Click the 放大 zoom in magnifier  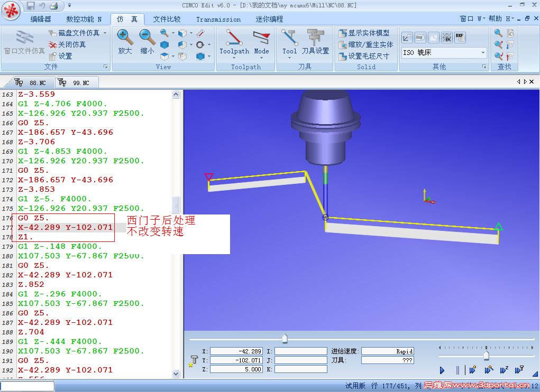click(x=124, y=42)
